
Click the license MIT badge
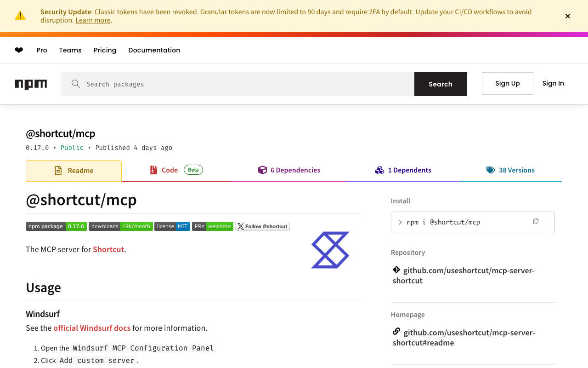tap(172, 226)
